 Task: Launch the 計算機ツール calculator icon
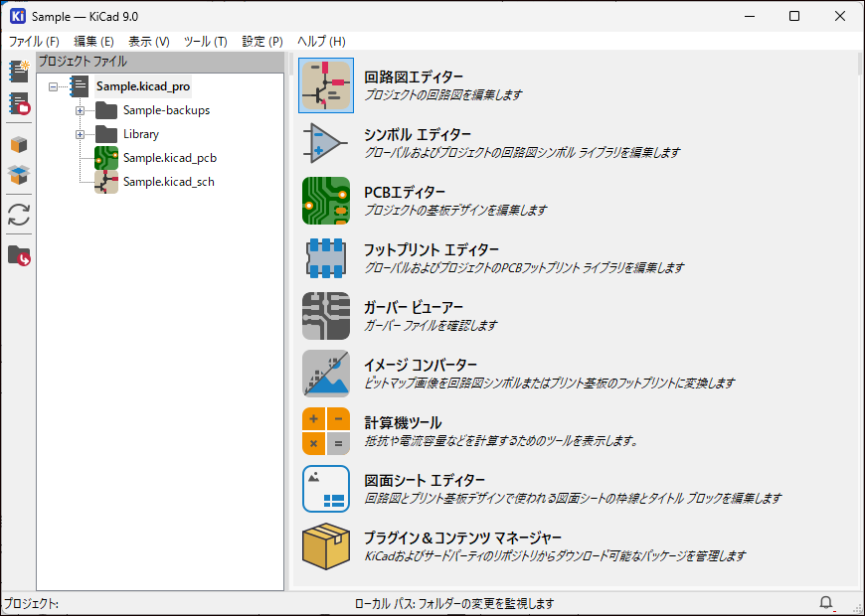[326, 431]
